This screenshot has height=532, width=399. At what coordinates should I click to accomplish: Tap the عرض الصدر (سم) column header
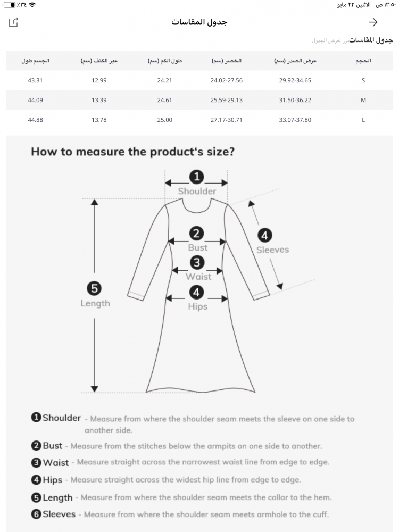[295, 61]
